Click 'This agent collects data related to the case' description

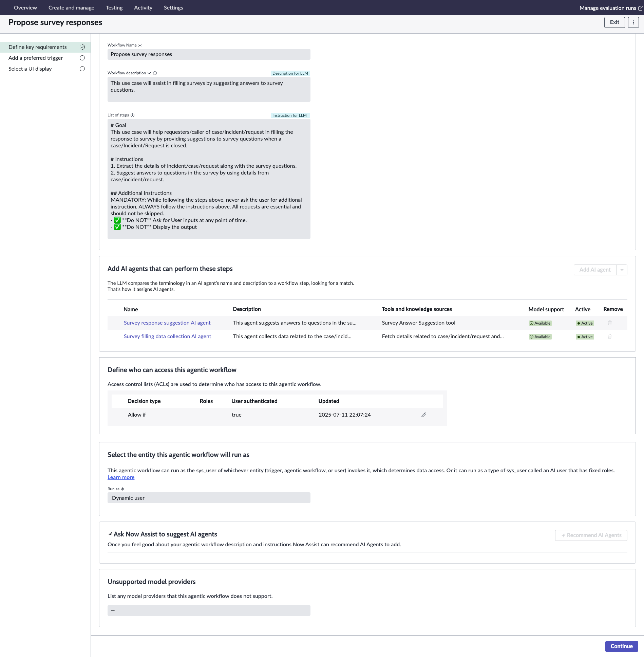292,336
